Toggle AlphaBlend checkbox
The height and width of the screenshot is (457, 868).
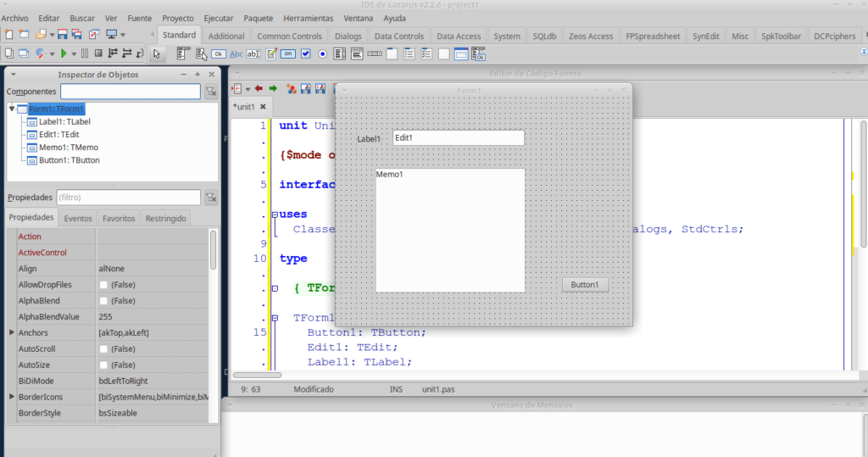103,301
